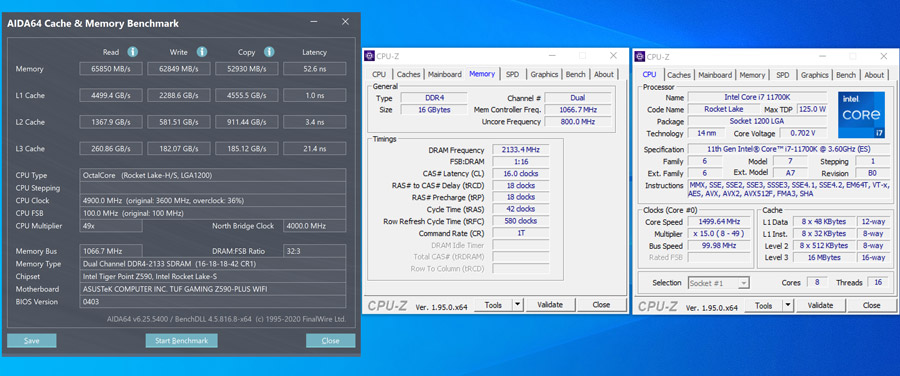This screenshot has height=376, width=900.
Task: Click Uncore Frequency value 800.0 MHz
Action: (578, 122)
